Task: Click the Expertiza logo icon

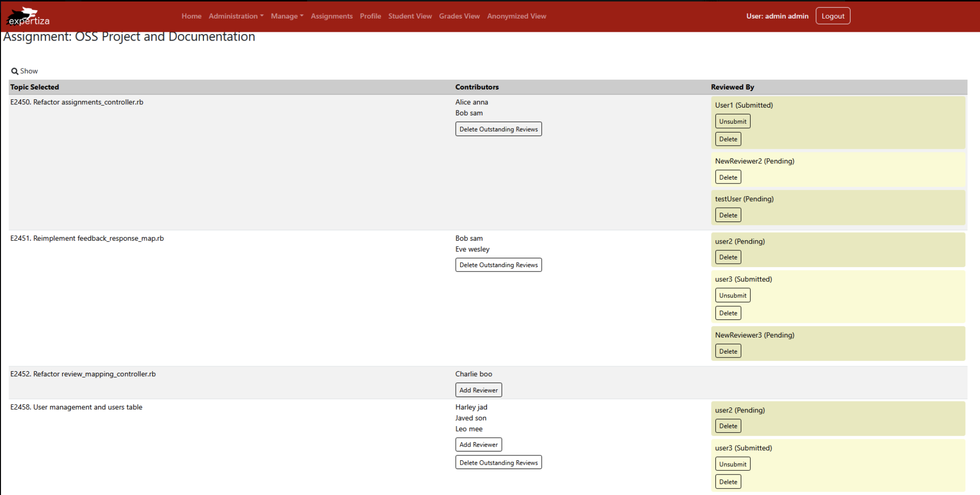Action: tap(28, 16)
